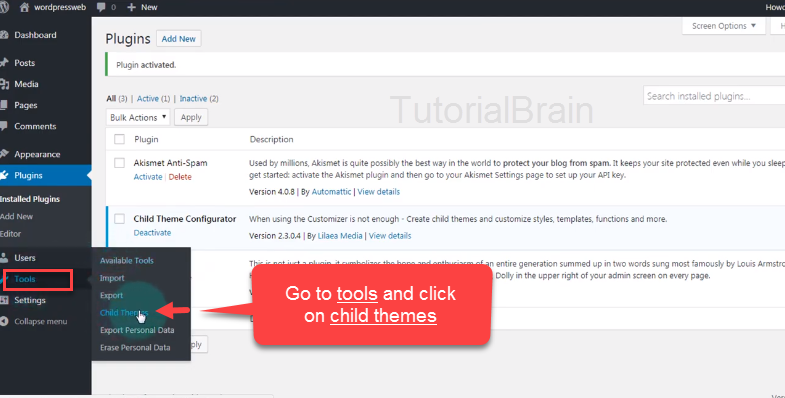Click the Posts pin icon in sidebar

click(4, 63)
